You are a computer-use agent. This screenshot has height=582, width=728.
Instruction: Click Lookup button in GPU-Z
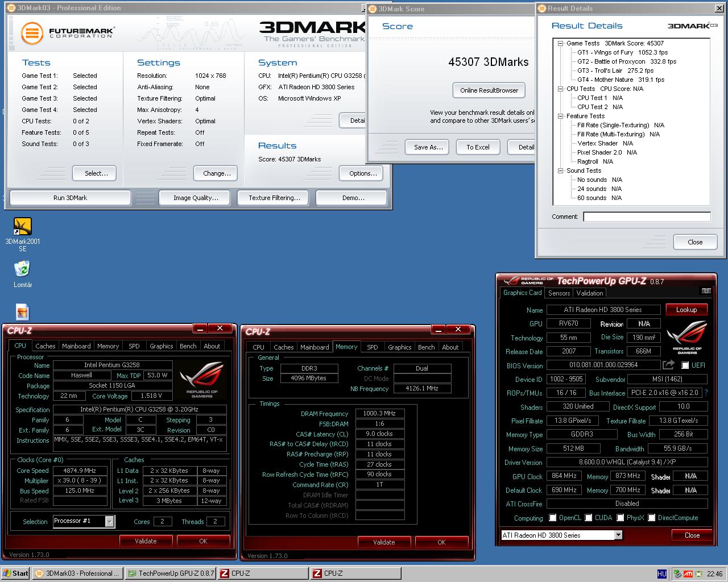686,310
